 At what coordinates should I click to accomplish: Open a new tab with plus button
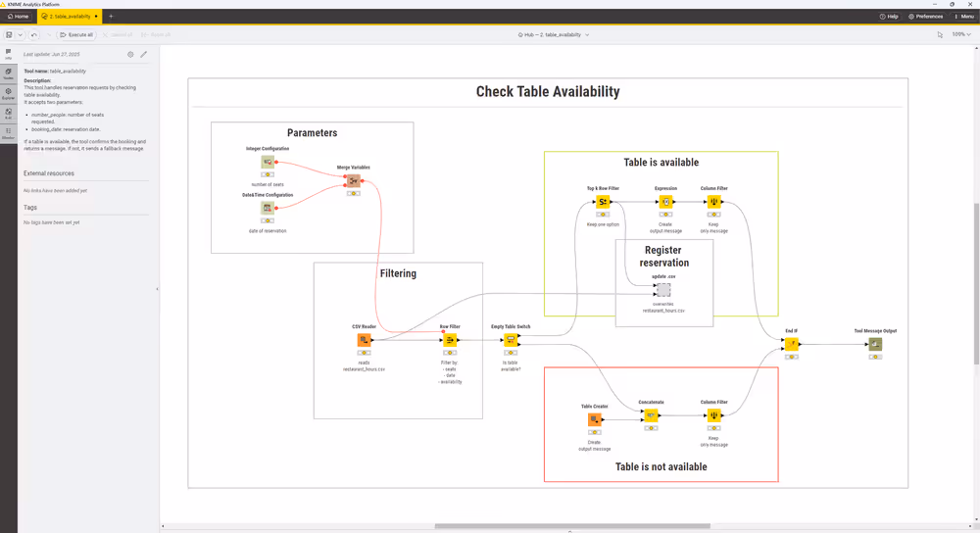111,17
